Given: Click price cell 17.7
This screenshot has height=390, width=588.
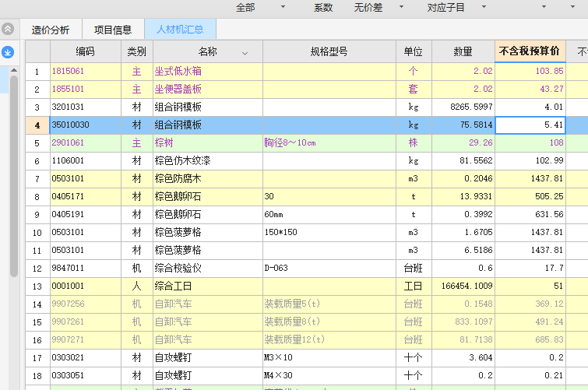Looking at the screenshot, I should click(x=530, y=268).
